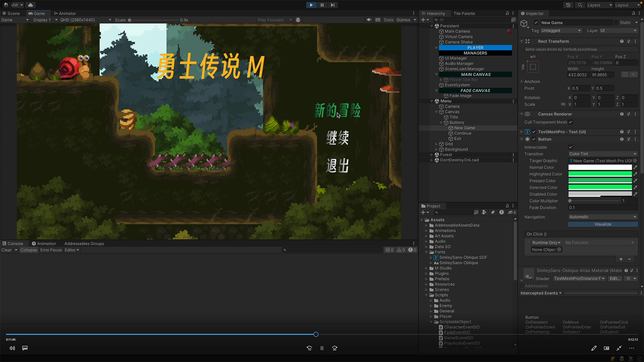Uncheck the Interactable checkbox

click(x=571, y=147)
